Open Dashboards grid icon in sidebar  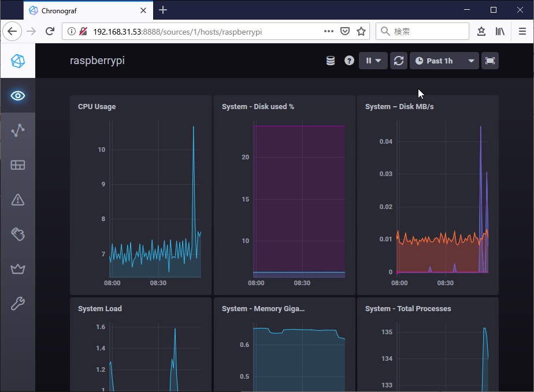click(x=18, y=165)
